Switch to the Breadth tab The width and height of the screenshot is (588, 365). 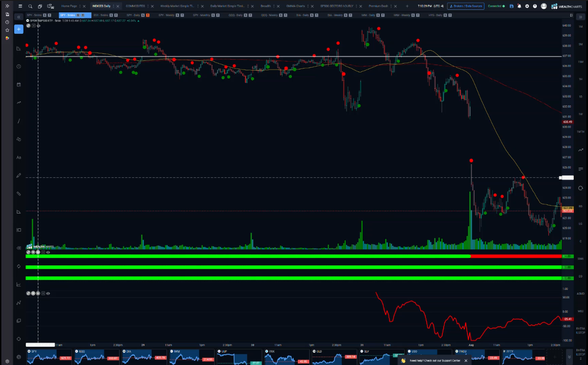266,6
